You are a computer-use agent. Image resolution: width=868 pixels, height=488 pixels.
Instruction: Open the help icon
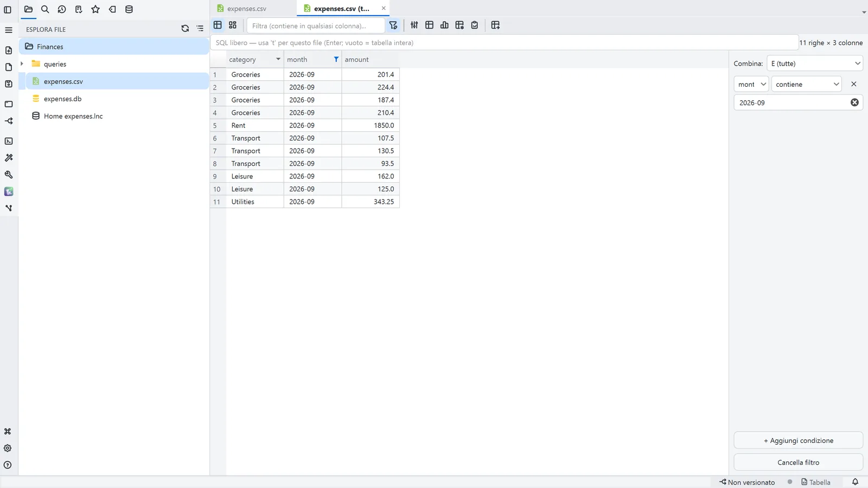tap(8, 465)
